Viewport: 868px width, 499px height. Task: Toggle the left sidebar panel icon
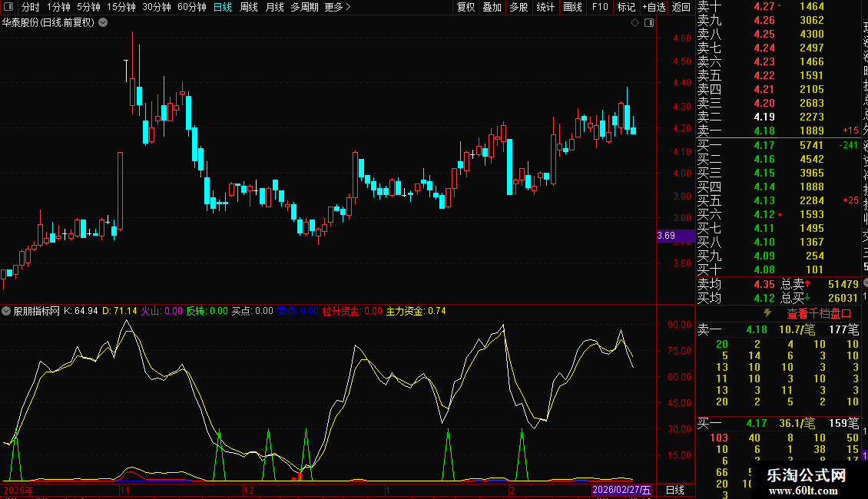[x=8, y=7]
